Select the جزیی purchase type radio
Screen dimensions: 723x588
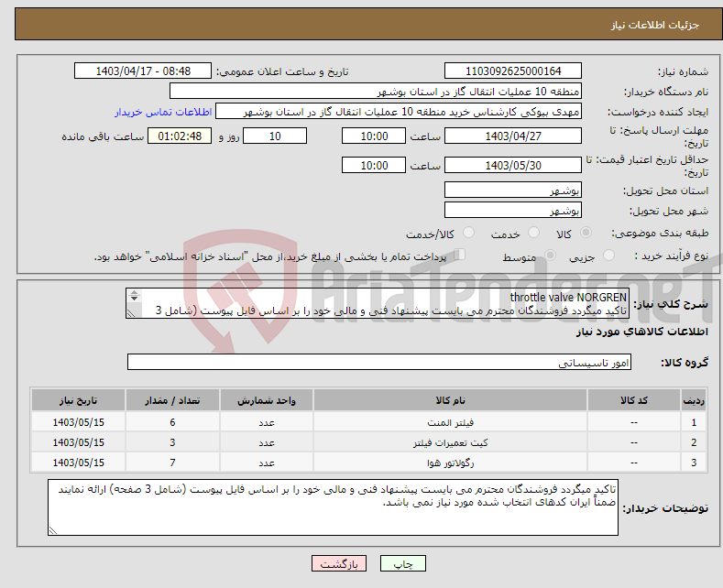[608, 255]
